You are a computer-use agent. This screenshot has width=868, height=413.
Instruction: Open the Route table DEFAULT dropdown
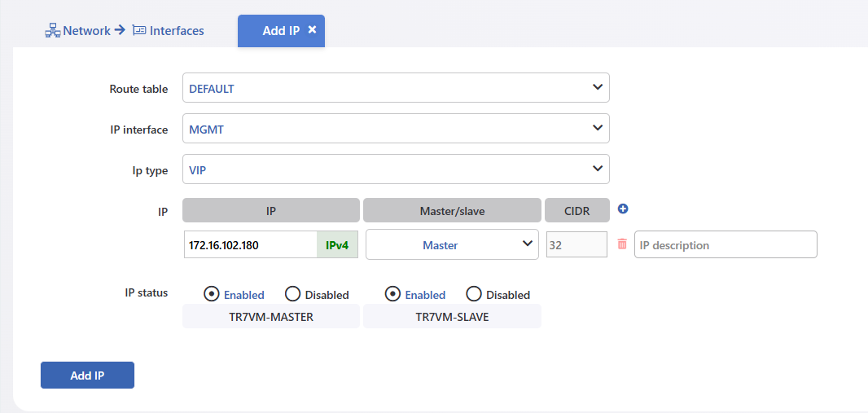coord(396,88)
